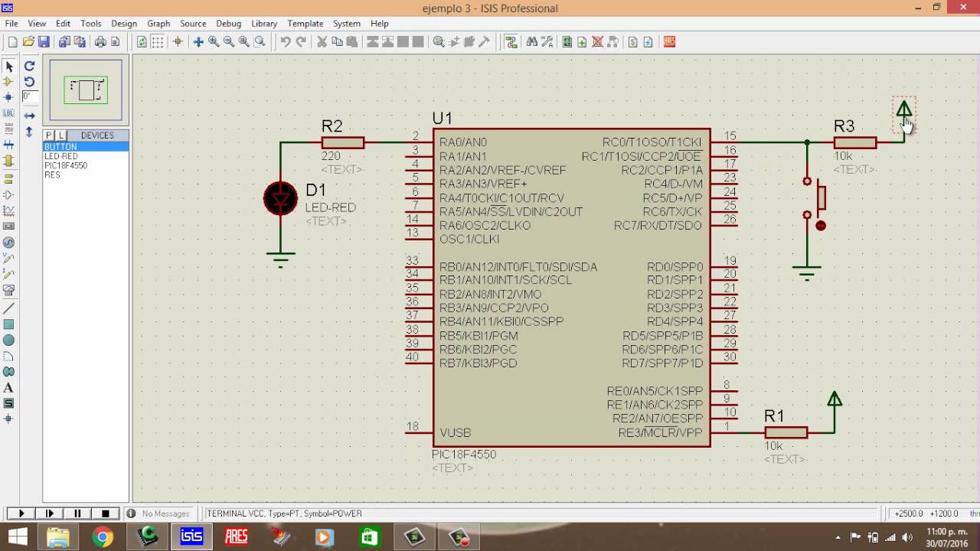Select BUTTON in the devices list
980x551 pixels.
[x=86, y=147]
